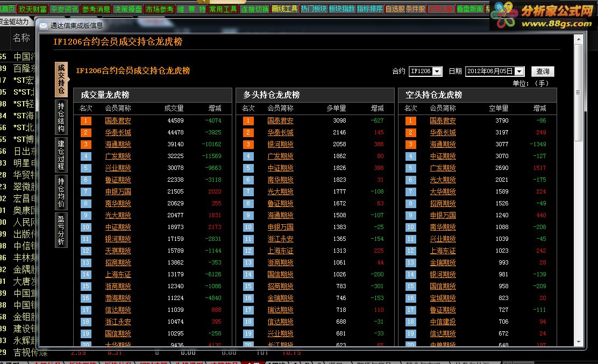Open 宝城期货 link in 空头持仓龙虎榜

pos(443,298)
